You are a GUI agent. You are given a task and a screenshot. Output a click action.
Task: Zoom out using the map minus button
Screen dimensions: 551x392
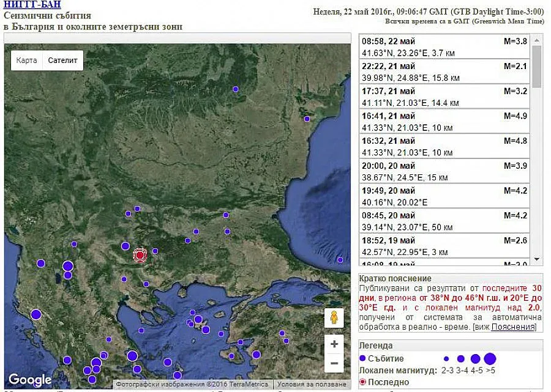tap(334, 364)
